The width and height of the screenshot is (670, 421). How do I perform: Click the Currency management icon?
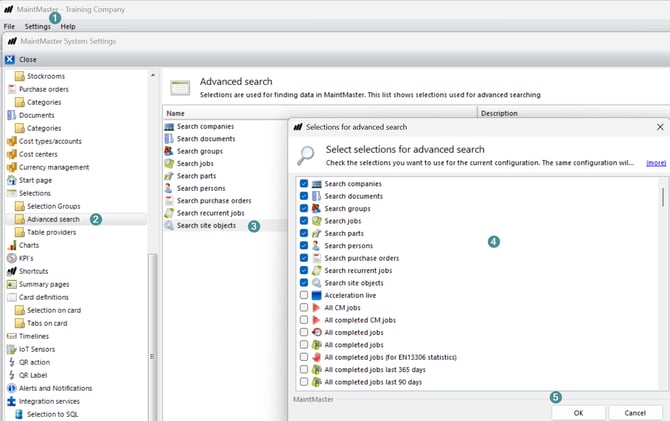point(12,167)
